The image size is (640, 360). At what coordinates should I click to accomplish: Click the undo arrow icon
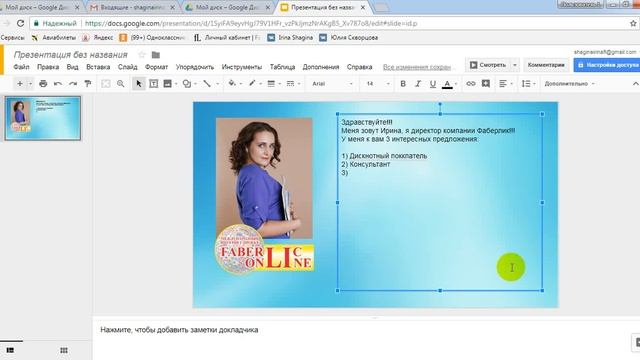coord(58,84)
